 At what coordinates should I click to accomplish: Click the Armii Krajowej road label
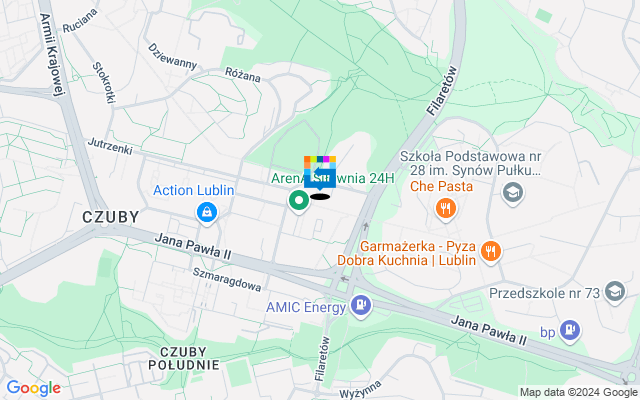point(52,55)
